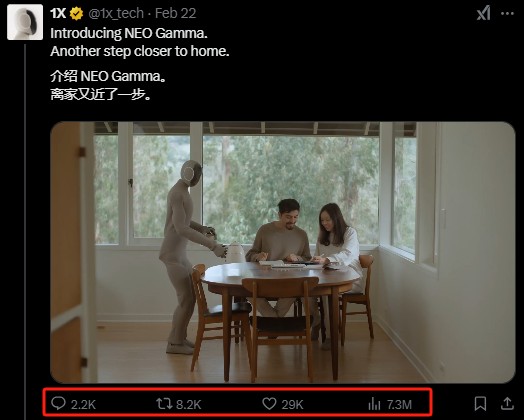The image size is (524, 420).
Task: Like the post with heart icon
Action: 269,404
